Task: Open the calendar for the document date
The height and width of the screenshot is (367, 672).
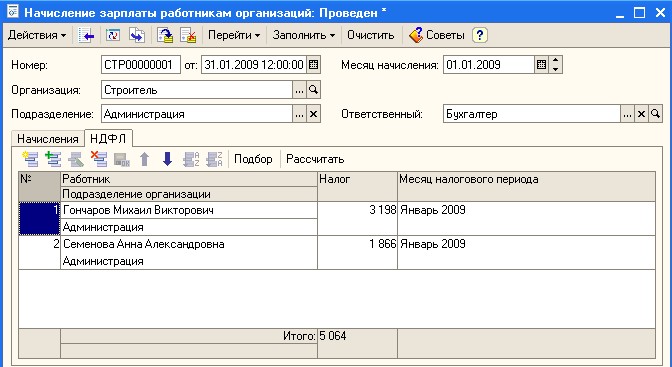Action: [x=314, y=65]
